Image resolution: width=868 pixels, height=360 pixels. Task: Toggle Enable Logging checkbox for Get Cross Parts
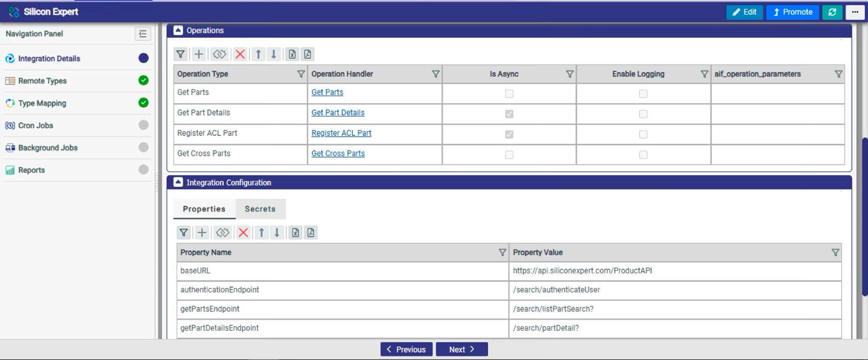click(x=643, y=155)
